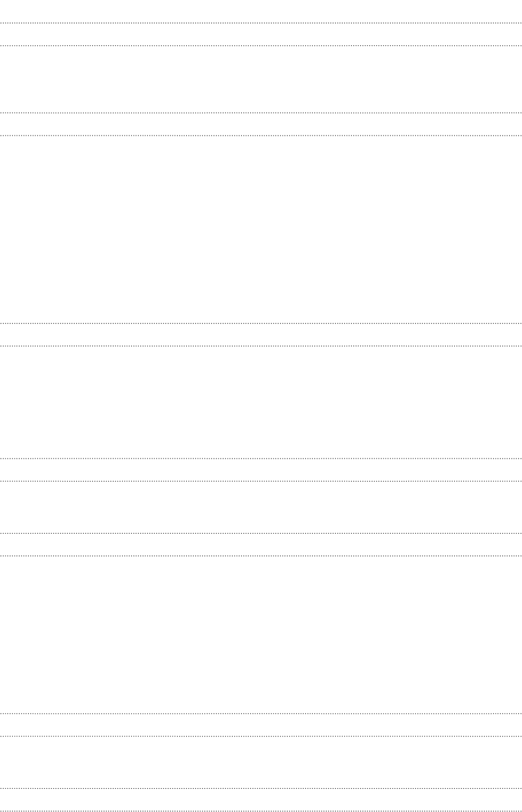
Task: Click the bottommost dotted line
Action: (261, 811)
